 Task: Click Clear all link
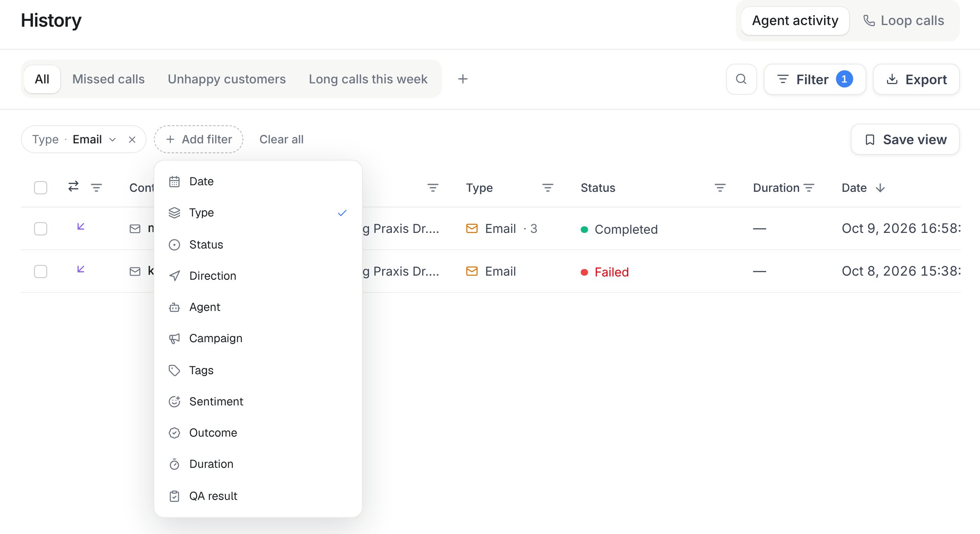282,139
